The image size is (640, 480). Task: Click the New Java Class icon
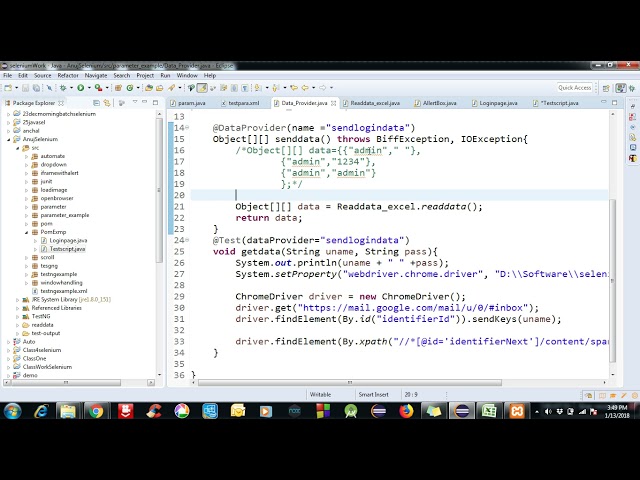pos(130,88)
